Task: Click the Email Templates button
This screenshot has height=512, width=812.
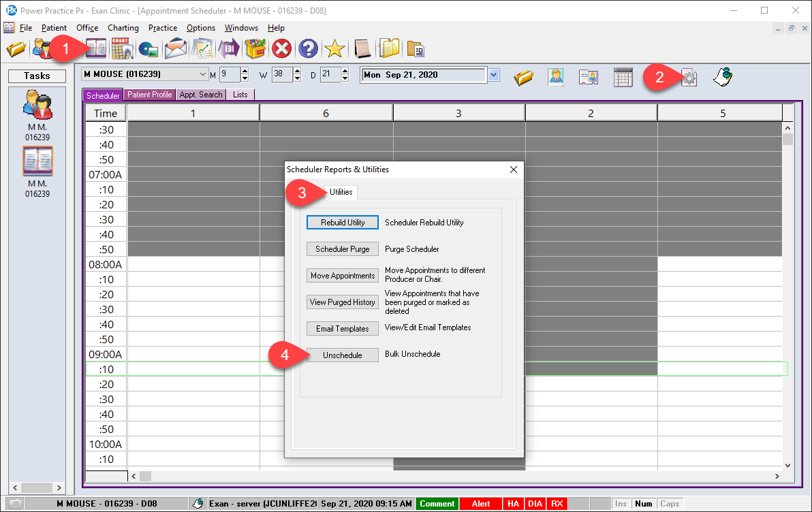Action: (x=342, y=329)
